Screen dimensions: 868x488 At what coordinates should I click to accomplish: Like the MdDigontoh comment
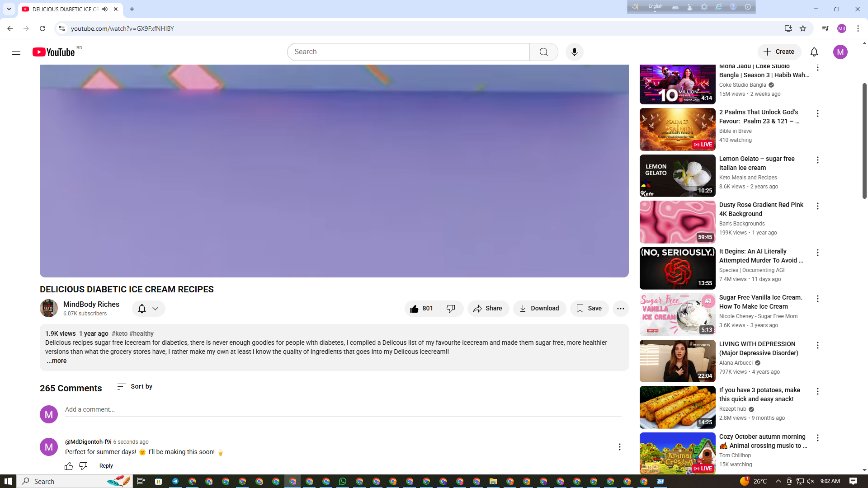(x=69, y=466)
